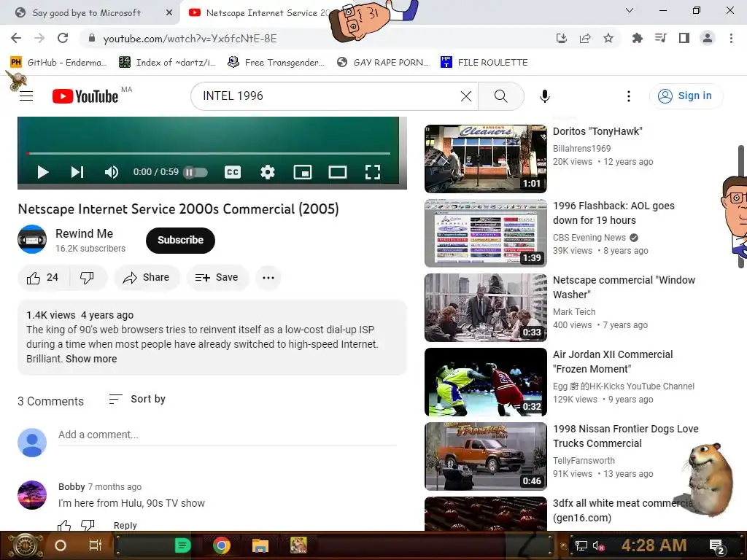The image size is (747, 560).
Task: Focus the Add a comment field
Action: tap(228, 435)
